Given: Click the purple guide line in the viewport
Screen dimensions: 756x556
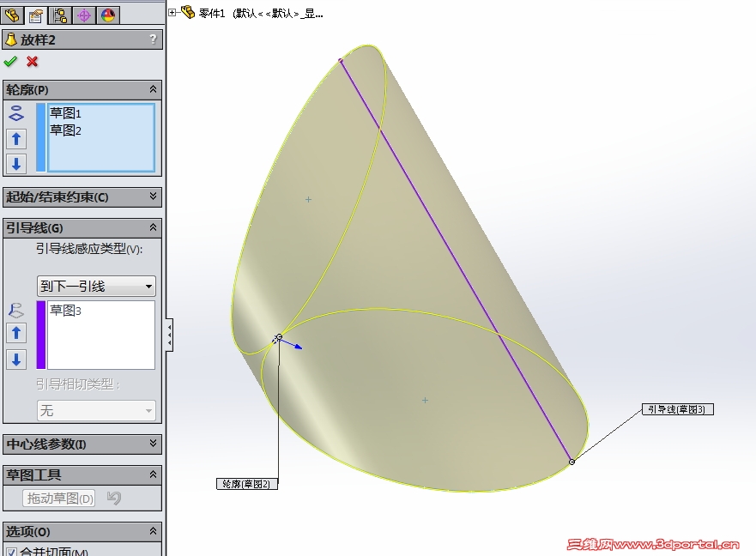Looking at the screenshot, I should point(455,260).
